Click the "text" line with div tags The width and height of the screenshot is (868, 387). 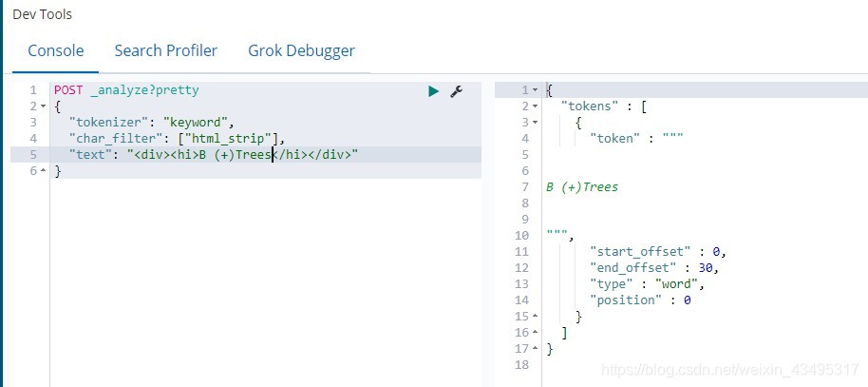tap(214, 155)
